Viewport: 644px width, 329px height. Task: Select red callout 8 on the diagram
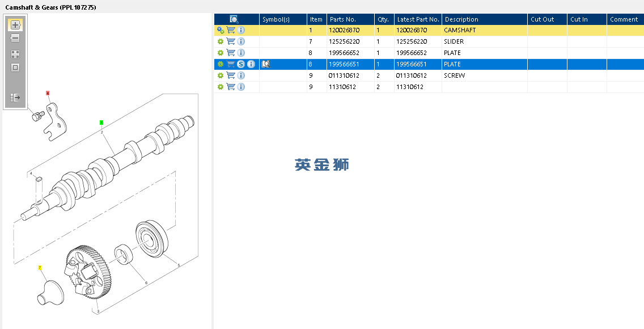(48, 93)
